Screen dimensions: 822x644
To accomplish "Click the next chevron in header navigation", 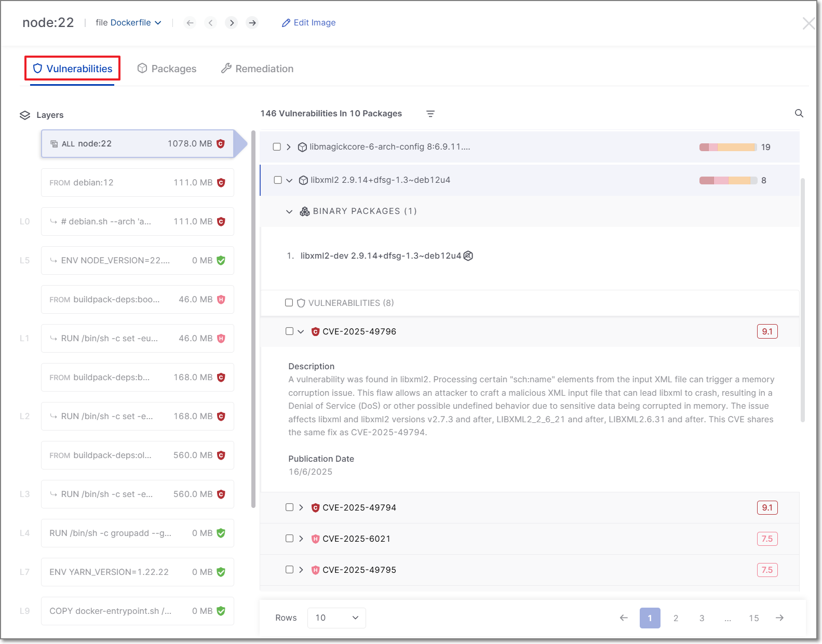I will click(232, 23).
